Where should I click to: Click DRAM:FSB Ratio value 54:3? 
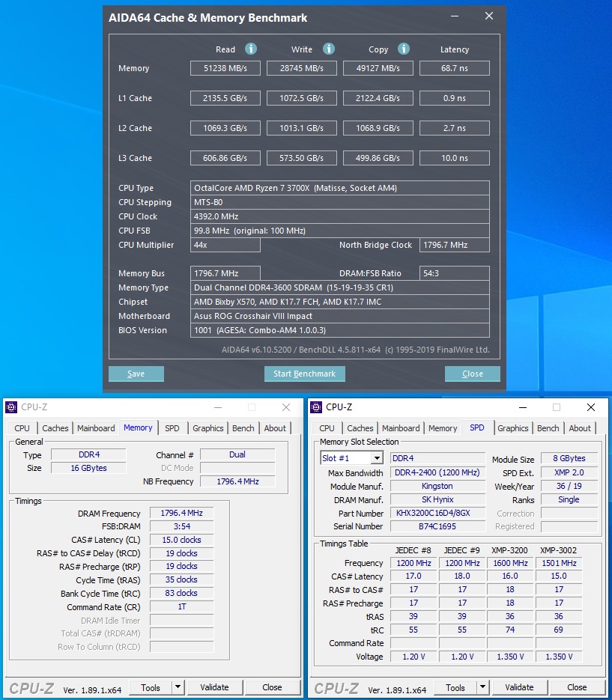point(454,273)
